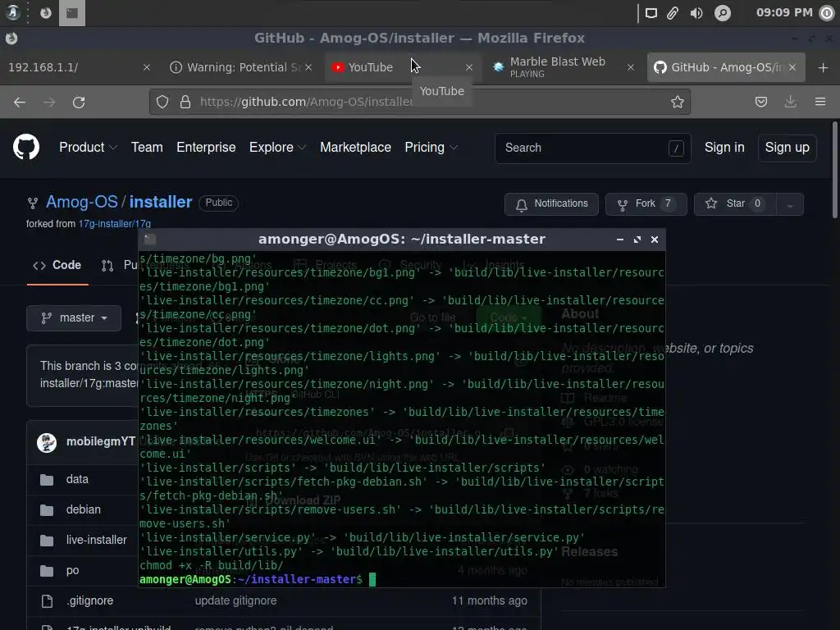Click the power button in top panel

click(x=828, y=13)
